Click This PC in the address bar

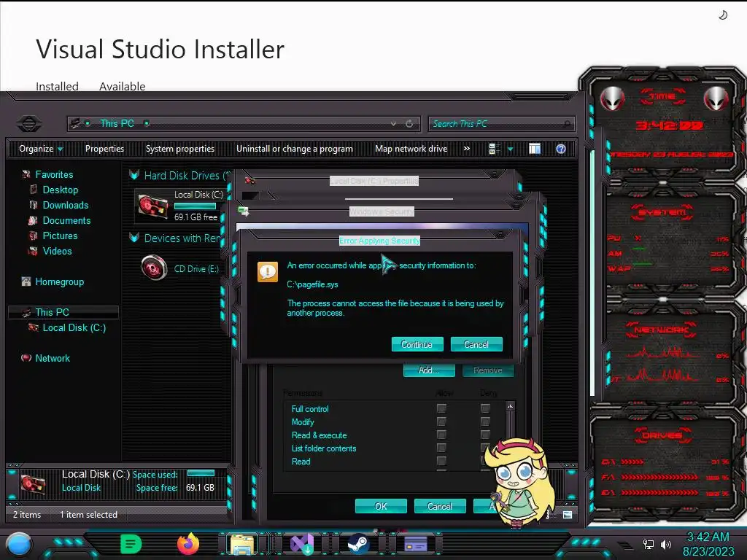[x=117, y=123]
